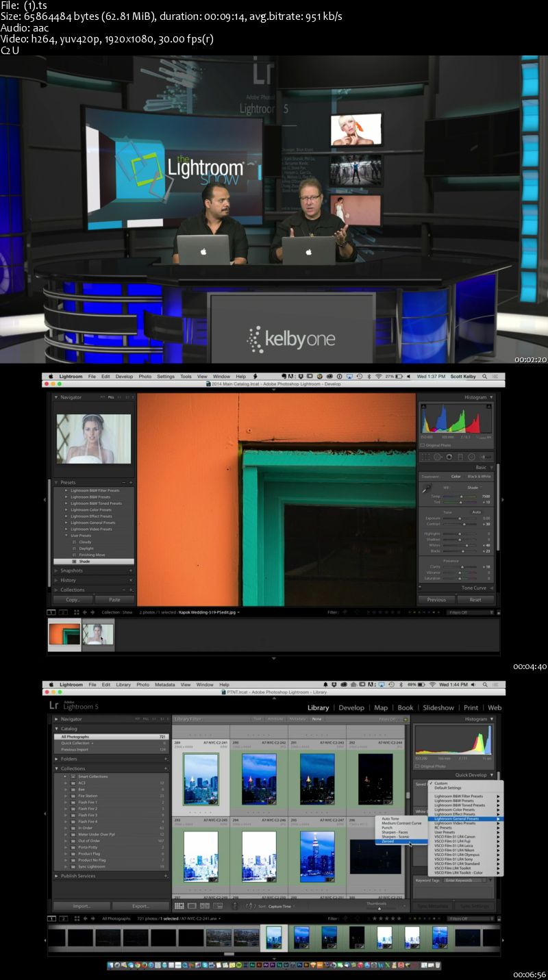The height and width of the screenshot is (980, 548).
Task: Add a snapshot with Snapshots plus icon
Action: pos(131,570)
